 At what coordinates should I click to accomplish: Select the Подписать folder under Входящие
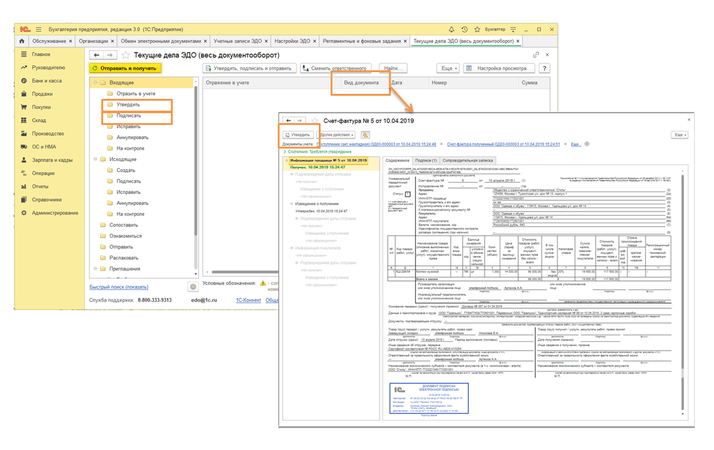click(x=128, y=115)
